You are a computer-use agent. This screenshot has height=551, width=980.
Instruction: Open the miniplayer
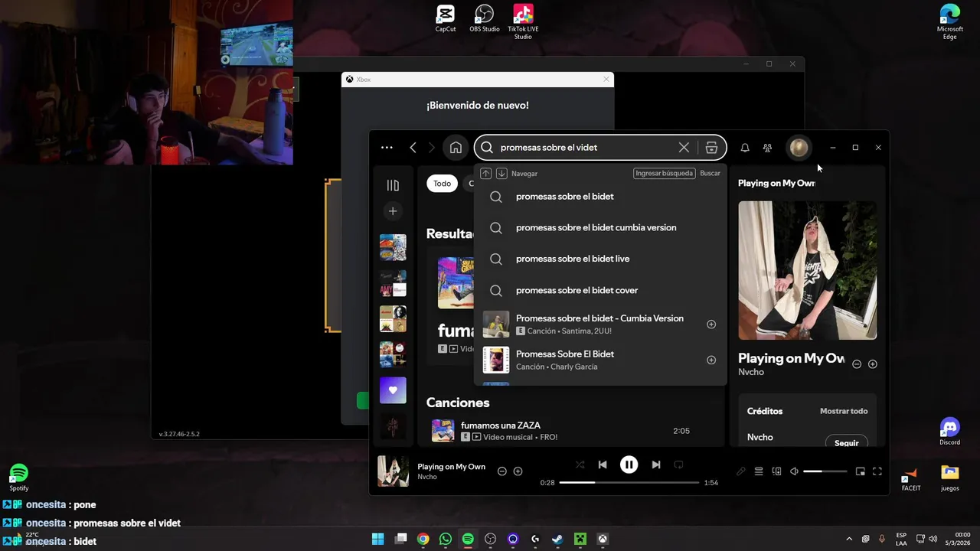coord(860,471)
